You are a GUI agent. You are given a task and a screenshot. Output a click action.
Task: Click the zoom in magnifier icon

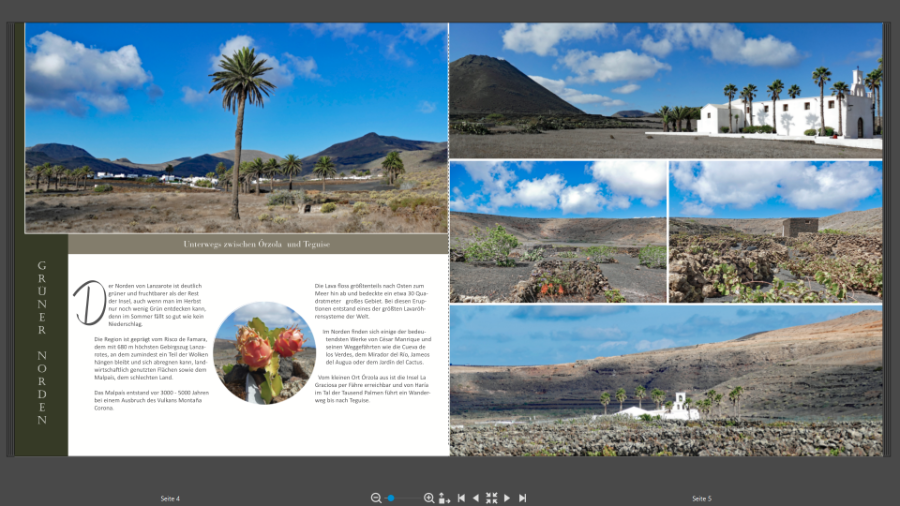[x=429, y=498]
